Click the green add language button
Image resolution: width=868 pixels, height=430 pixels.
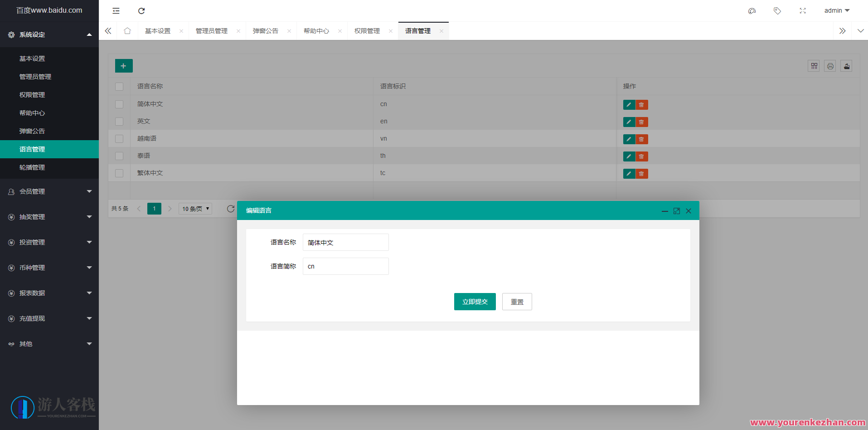tap(123, 66)
